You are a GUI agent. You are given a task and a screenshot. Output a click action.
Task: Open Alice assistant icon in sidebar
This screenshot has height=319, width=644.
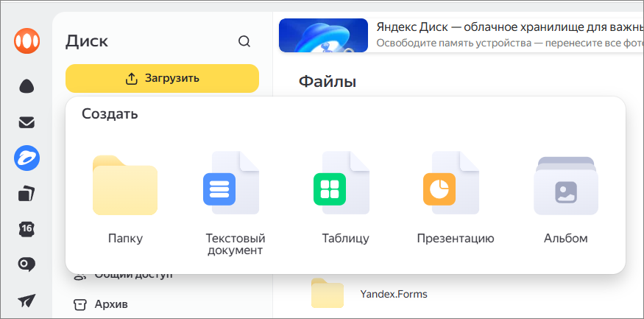coord(26,86)
